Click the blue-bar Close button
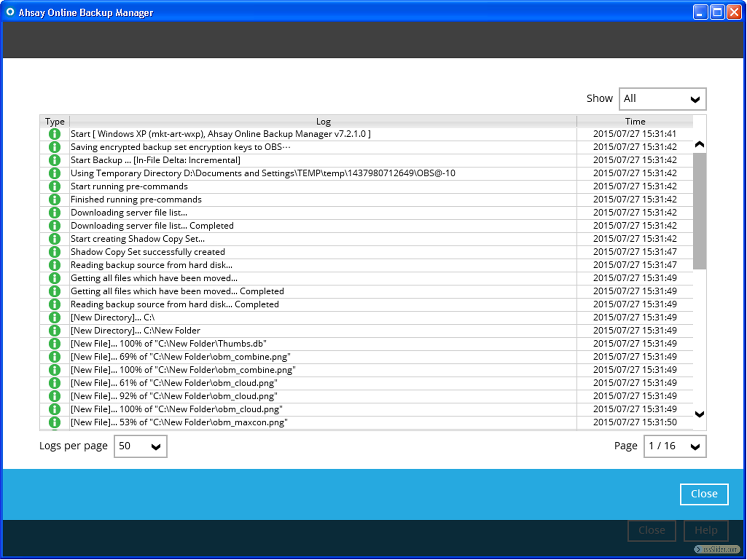This screenshot has height=560, width=747. point(704,494)
